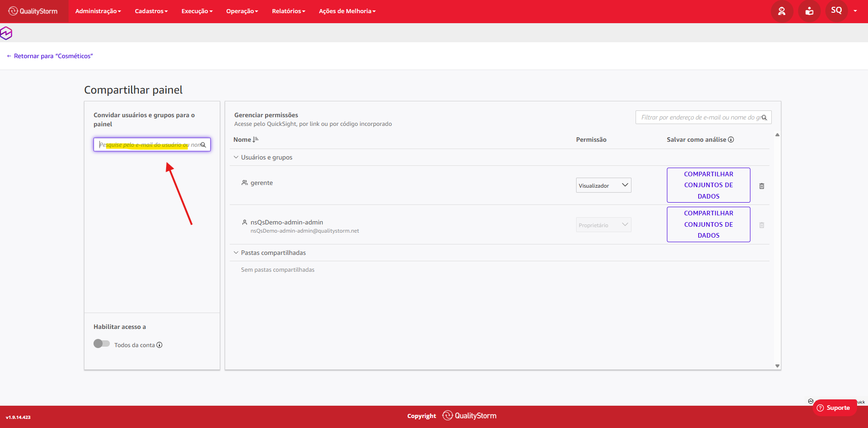Enable the Todos da conta toggle

(102, 343)
